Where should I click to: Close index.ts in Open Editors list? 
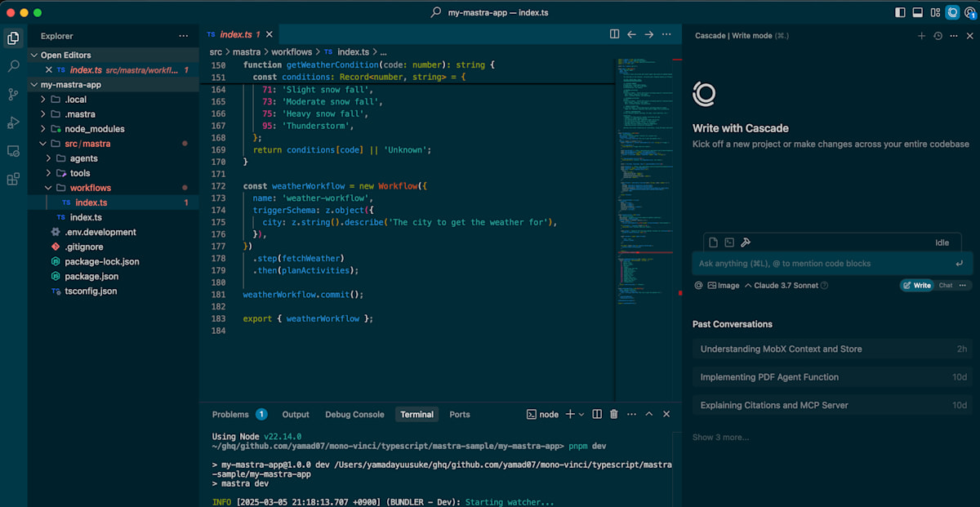(48, 70)
